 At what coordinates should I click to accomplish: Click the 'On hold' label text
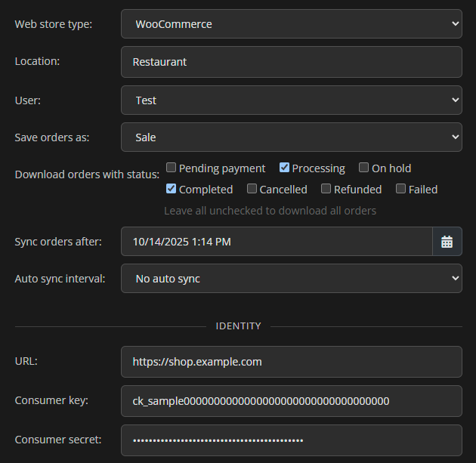pos(391,168)
